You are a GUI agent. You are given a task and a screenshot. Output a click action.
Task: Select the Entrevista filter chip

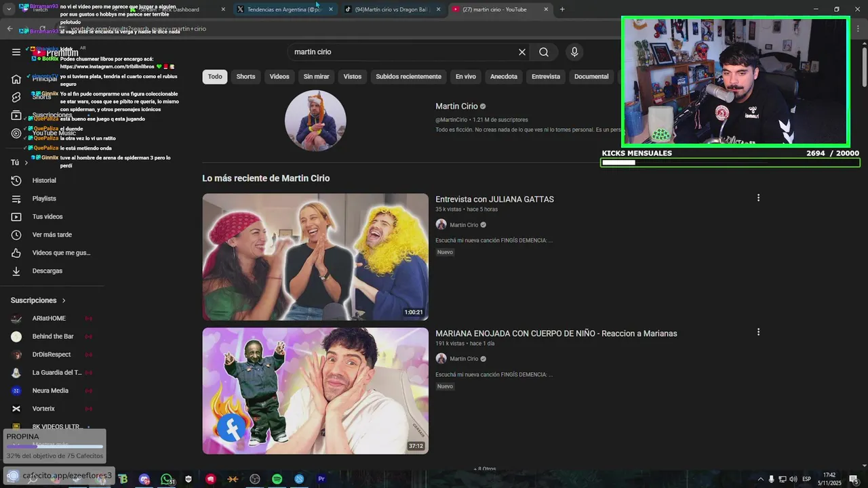point(546,77)
